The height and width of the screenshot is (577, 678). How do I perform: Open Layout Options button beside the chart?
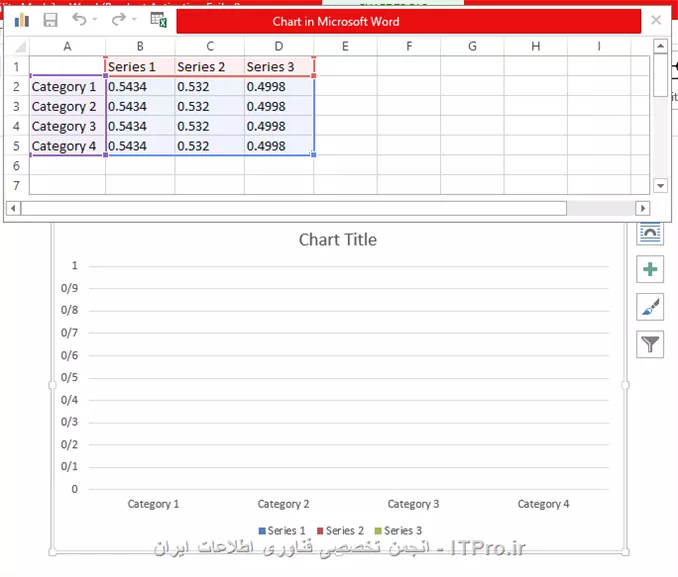click(650, 233)
